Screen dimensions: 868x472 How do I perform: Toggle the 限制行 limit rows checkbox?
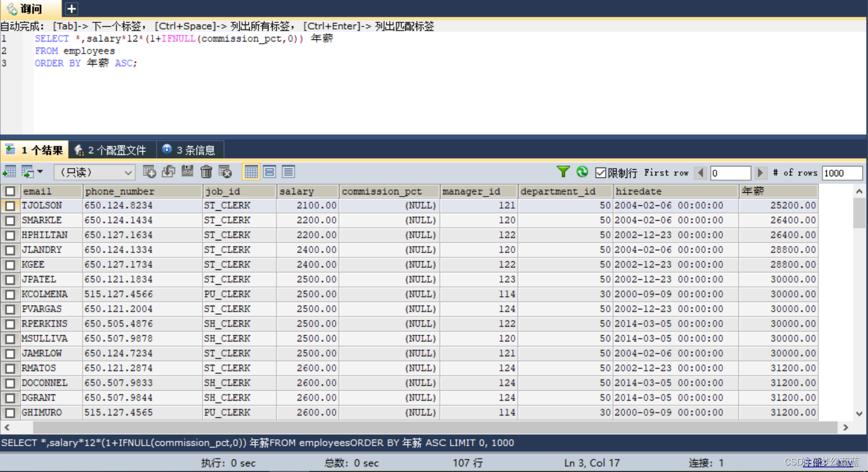(600, 173)
